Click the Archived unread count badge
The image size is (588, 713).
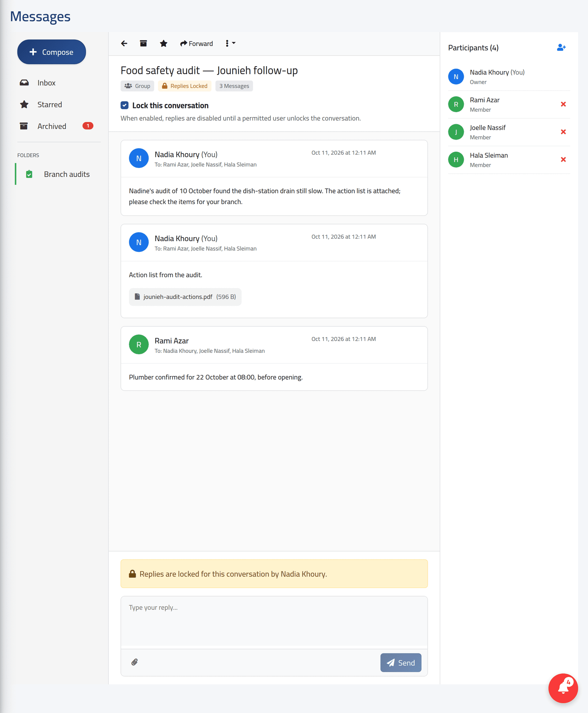(x=88, y=126)
